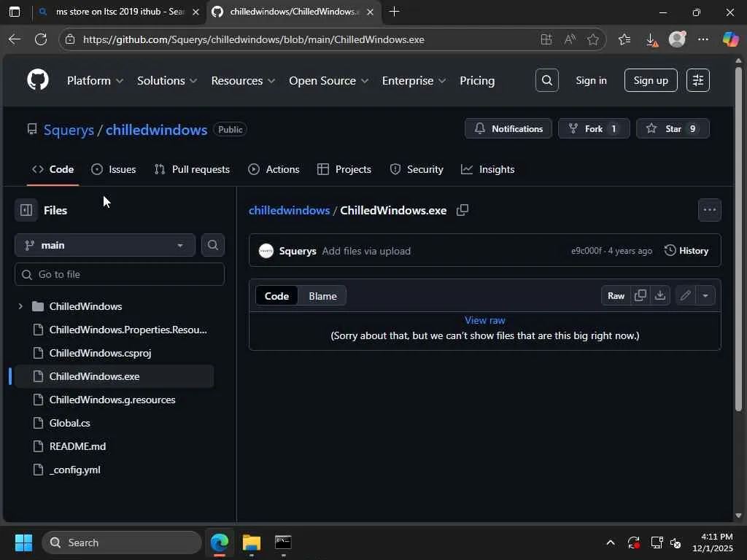Collapse the file tree side panel icon
This screenshot has width=747, height=560.
pos(26,210)
